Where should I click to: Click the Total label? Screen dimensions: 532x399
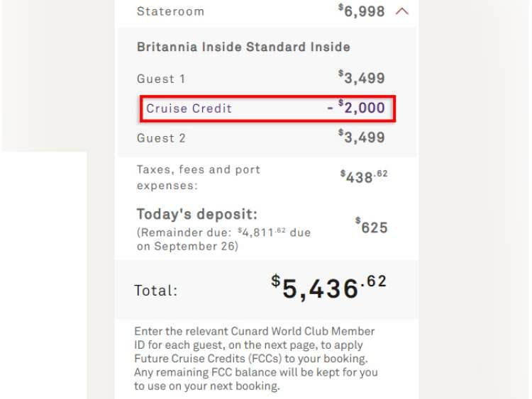coord(156,290)
